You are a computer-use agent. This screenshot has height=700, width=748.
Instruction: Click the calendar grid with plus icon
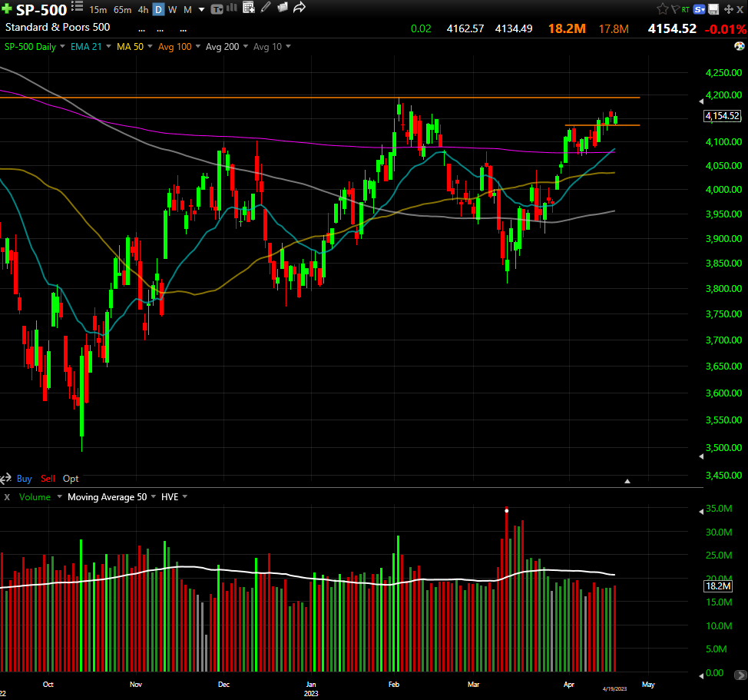pyautogui.click(x=249, y=7)
